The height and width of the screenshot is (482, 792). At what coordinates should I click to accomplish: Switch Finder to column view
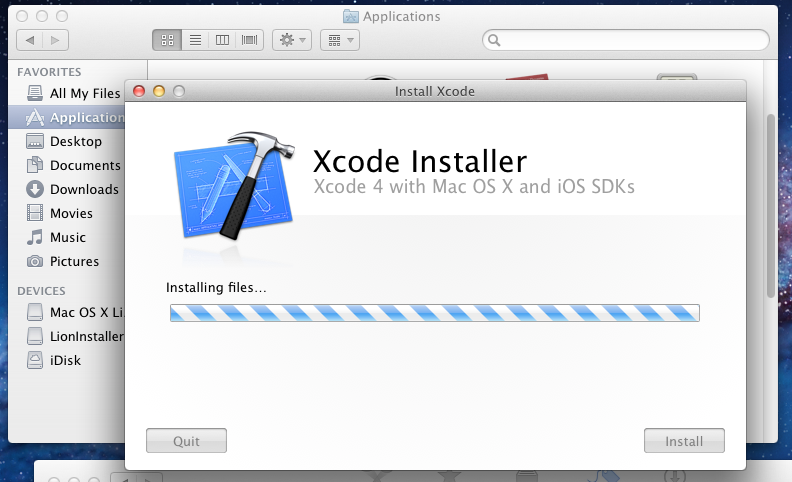click(x=222, y=40)
